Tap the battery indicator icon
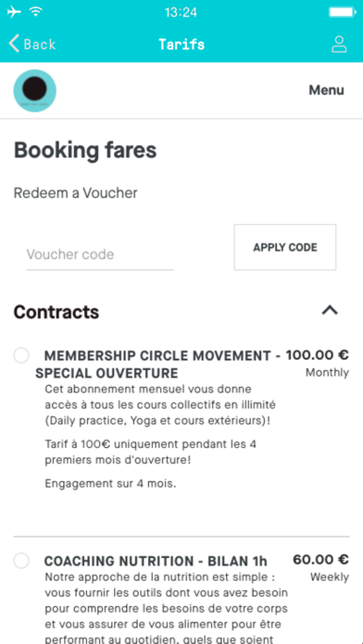 coord(343,12)
